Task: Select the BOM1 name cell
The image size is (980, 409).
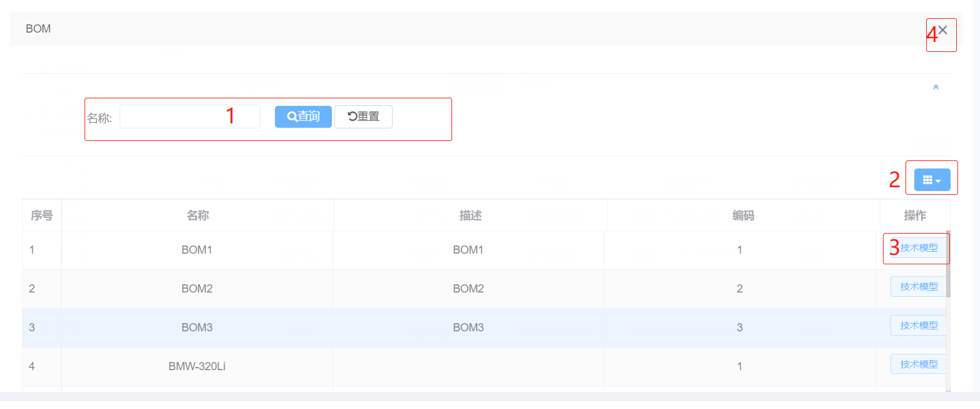Action: [197, 250]
